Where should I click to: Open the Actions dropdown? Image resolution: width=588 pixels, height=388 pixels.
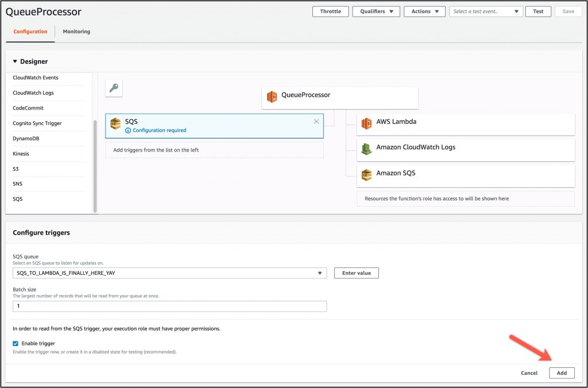click(424, 11)
